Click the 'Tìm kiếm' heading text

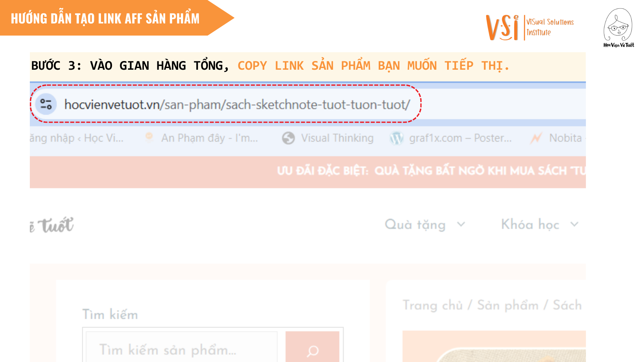point(110,314)
